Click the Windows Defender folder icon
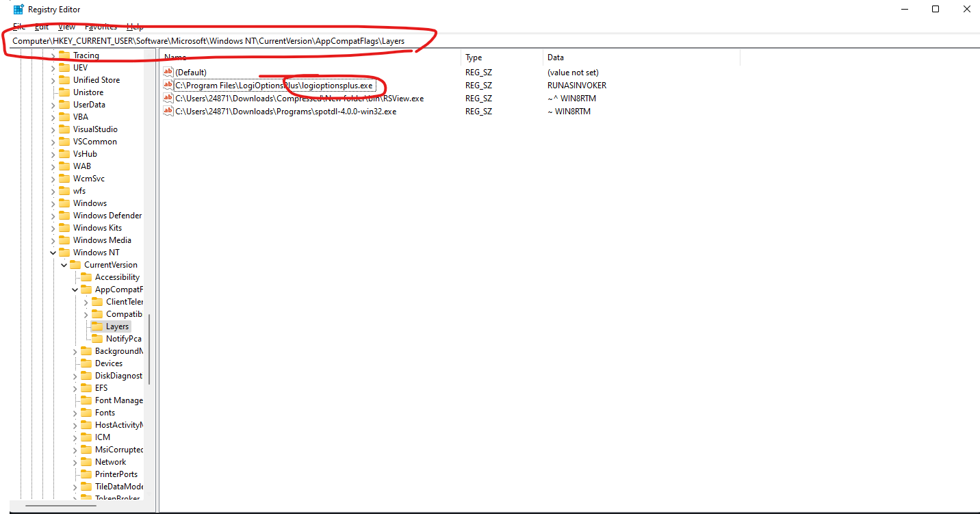980x514 pixels. [x=64, y=216]
